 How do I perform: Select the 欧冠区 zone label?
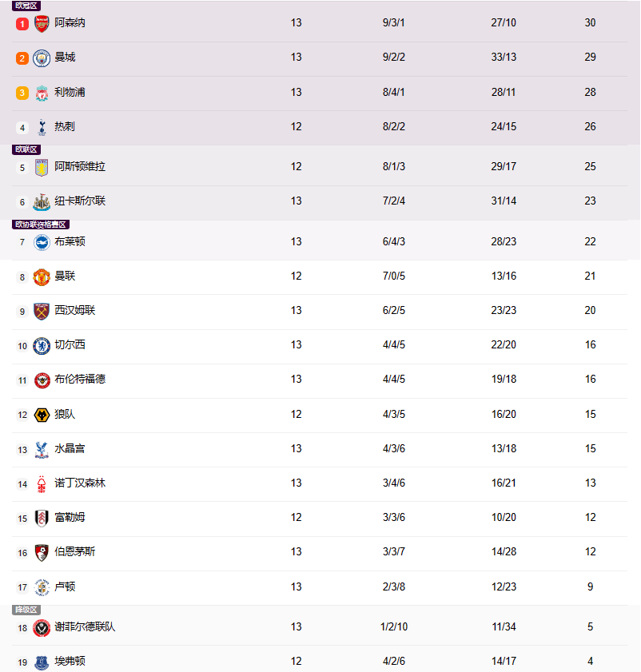pyautogui.click(x=26, y=6)
